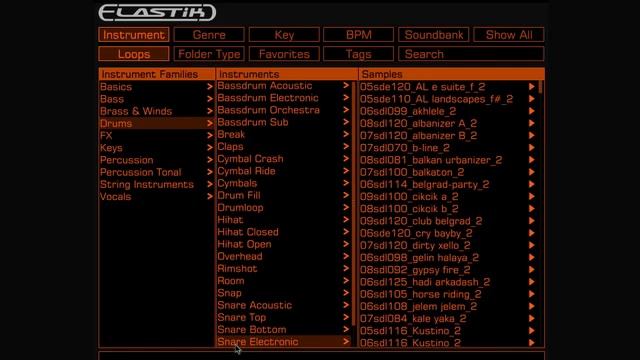Select Bassdrum Acoustic instrument
Viewport: 640px width, 360px height.
[283, 86]
